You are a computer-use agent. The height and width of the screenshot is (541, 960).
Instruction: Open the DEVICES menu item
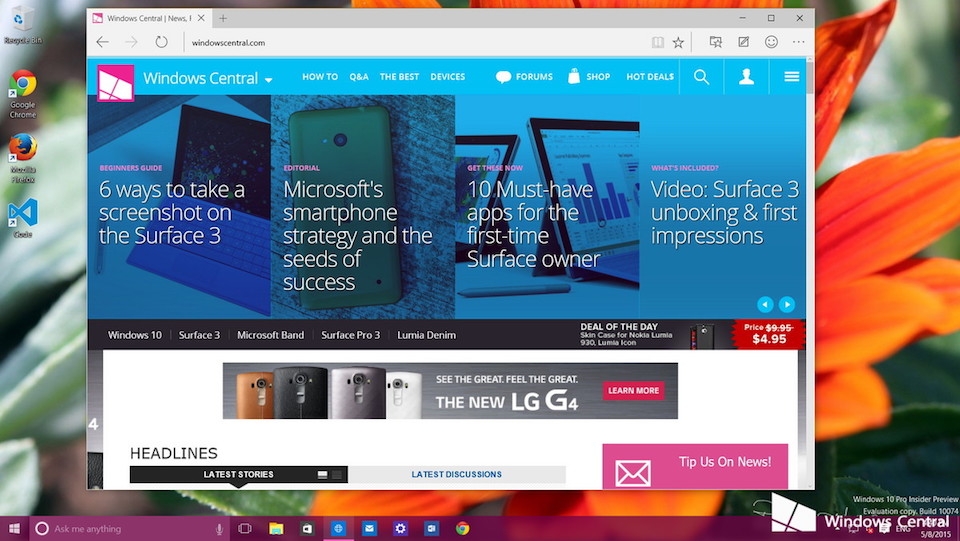pos(448,76)
